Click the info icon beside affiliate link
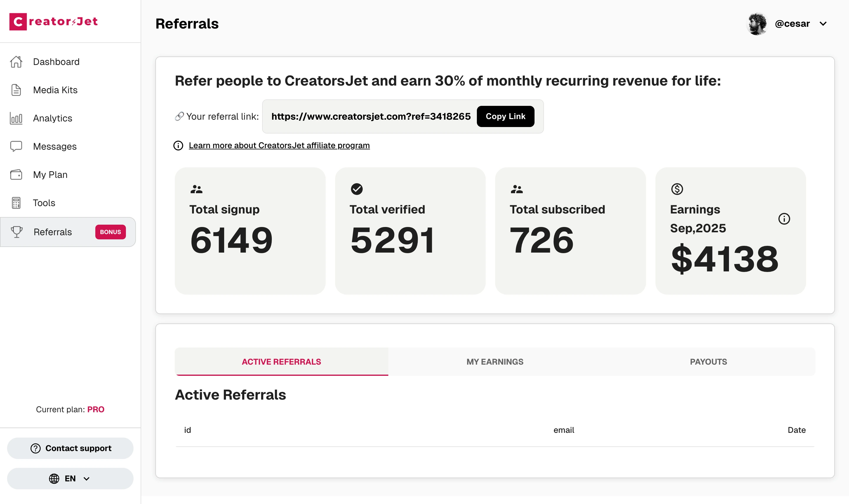 tap(178, 146)
